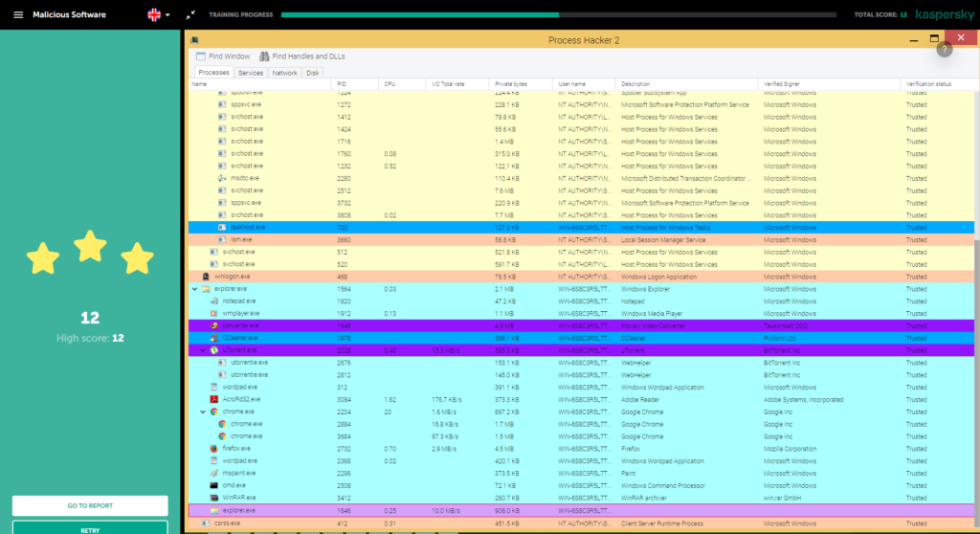
Task: Click the collapse fullscreen arrows icon
Action: point(190,14)
